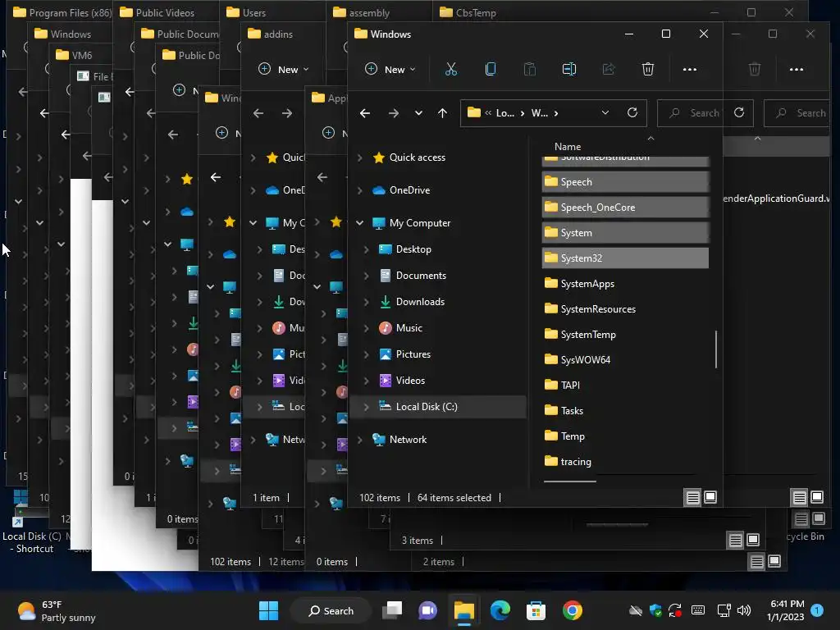Screen dimensions: 840x630
Task: Switch to large icons view in Windows status bar
Action: click(x=710, y=498)
